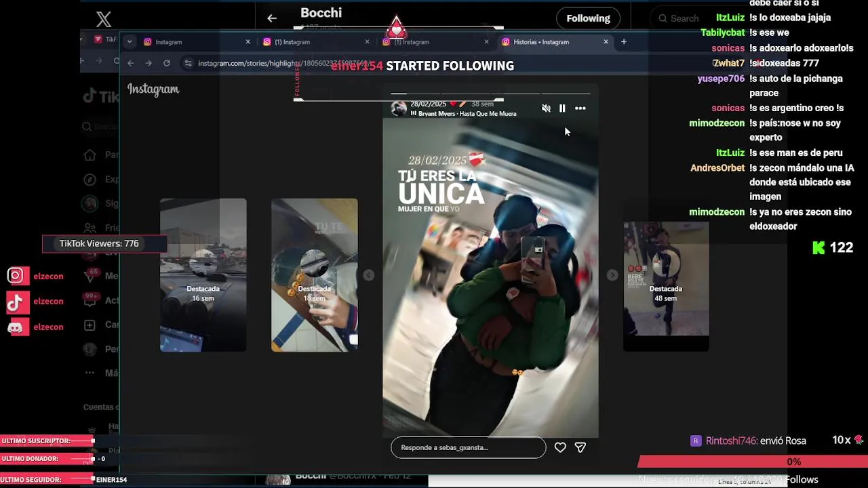Open the Destacada 16 sem highlight thumbnail

[x=203, y=274]
